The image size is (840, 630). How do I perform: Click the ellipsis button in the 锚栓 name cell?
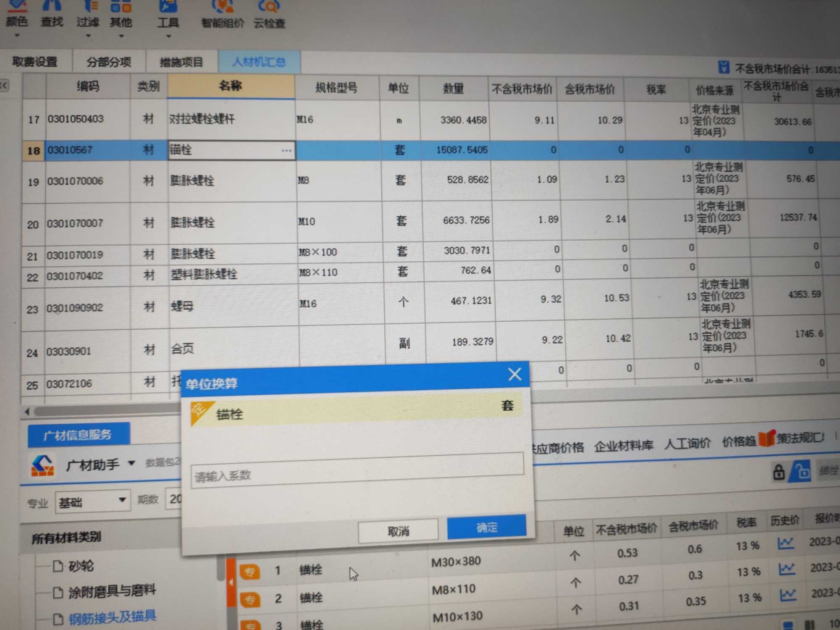click(286, 150)
